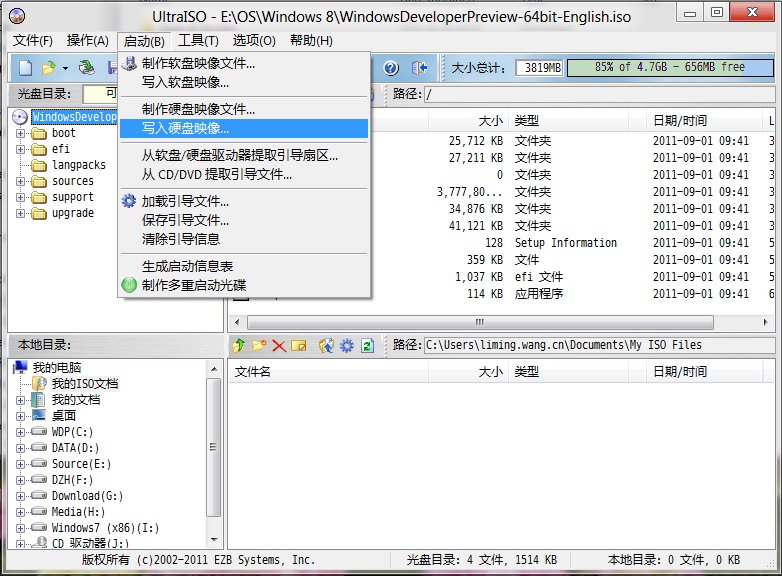Choose 从 CD/DVD 提取引导文件... entry
This screenshot has height=576, width=782.
[x=244, y=175]
